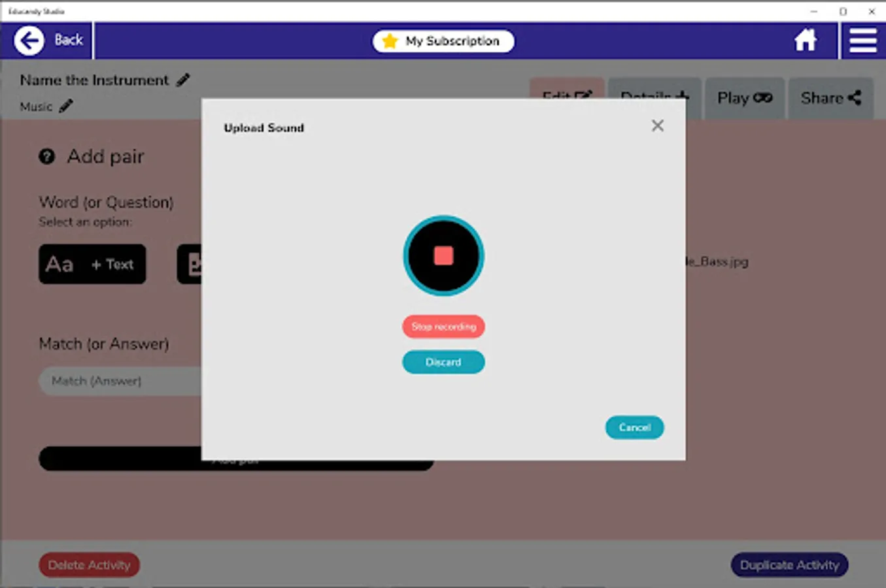Click the circular stop record icon
This screenshot has width=886, height=588.
443,255
